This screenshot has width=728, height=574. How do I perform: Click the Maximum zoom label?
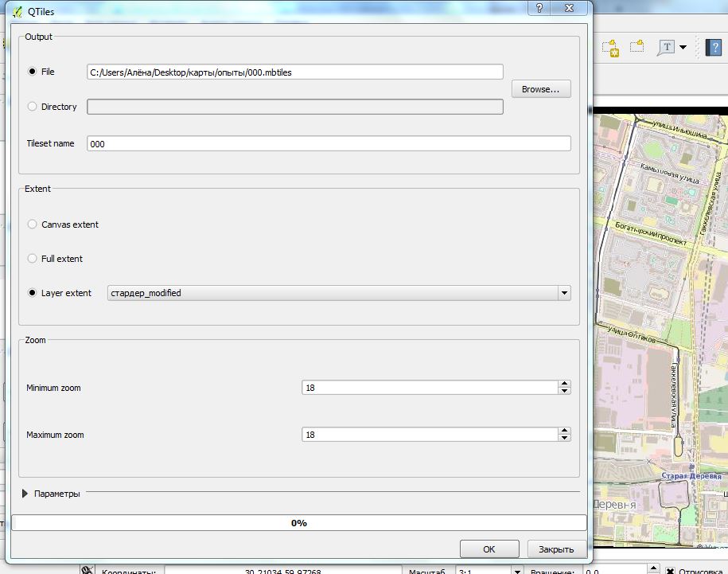(x=55, y=435)
